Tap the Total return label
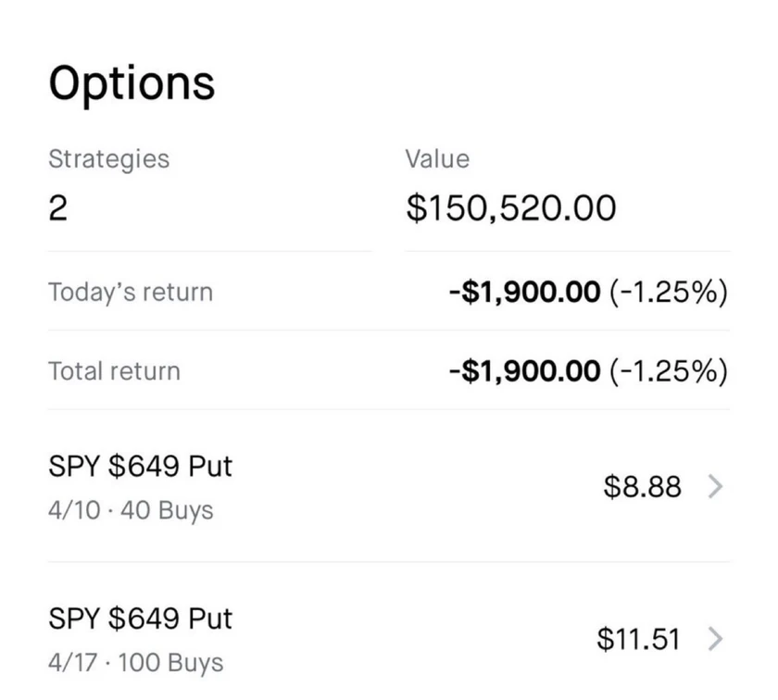 [x=114, y=371]
